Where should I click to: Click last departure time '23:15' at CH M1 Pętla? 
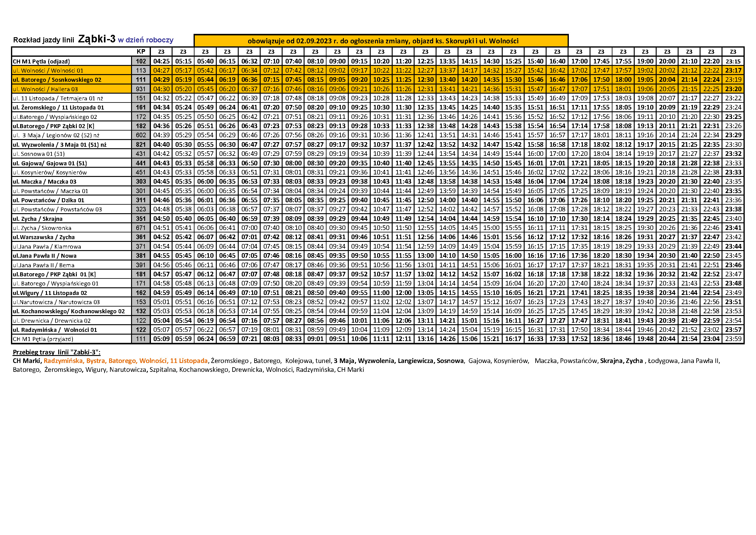tap(733, 61)
